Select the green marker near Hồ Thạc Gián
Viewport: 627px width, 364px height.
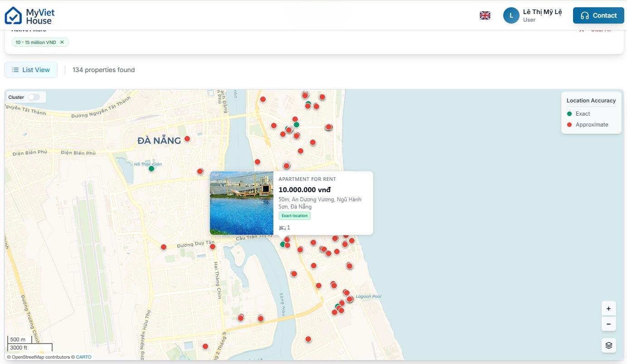tap(151, 169)
